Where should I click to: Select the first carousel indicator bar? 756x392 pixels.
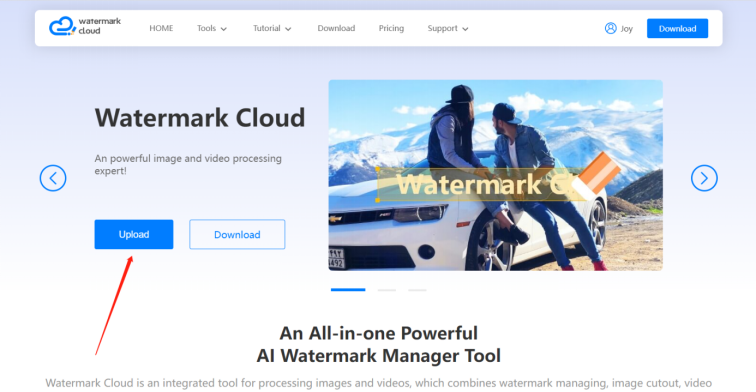point(348,290)
